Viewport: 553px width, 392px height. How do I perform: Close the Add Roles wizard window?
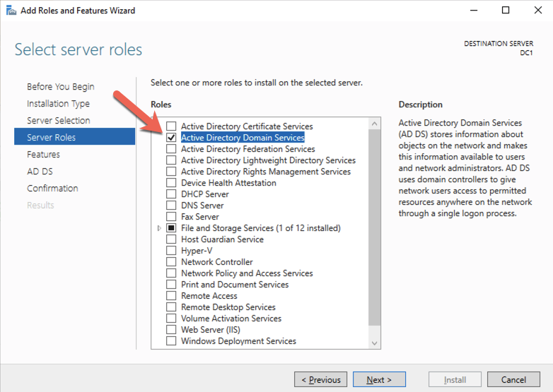538,10
